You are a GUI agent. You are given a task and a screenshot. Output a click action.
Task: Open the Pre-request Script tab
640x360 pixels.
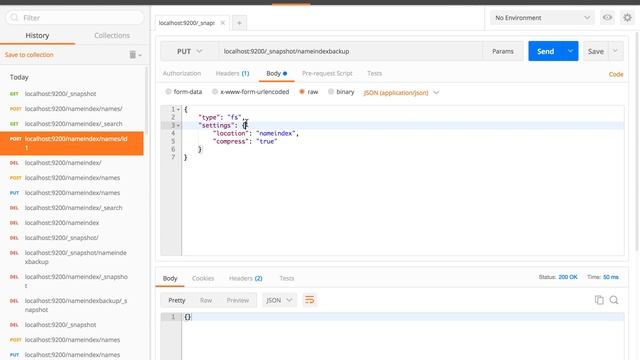(327, 73)
